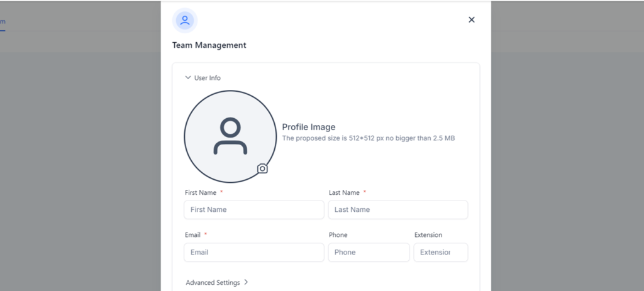Click the Team Management title
The width and height of the screenshot is (644, 291).
[209, 45]
